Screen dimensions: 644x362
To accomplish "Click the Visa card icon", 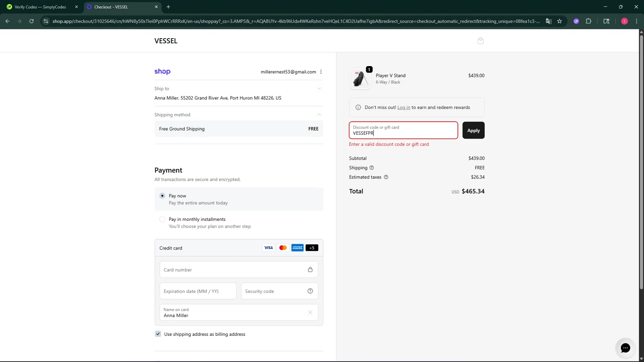I will click(x=268, y=247).
